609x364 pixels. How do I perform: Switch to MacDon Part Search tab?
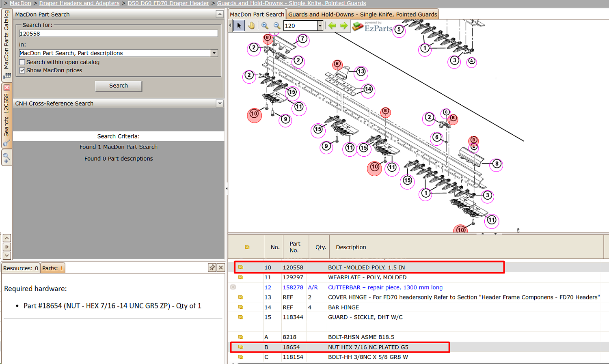[257, 14]
